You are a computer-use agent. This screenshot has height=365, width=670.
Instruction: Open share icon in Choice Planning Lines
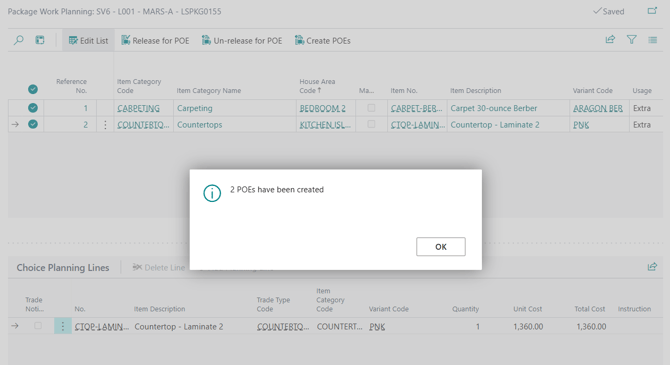(652, 267)
